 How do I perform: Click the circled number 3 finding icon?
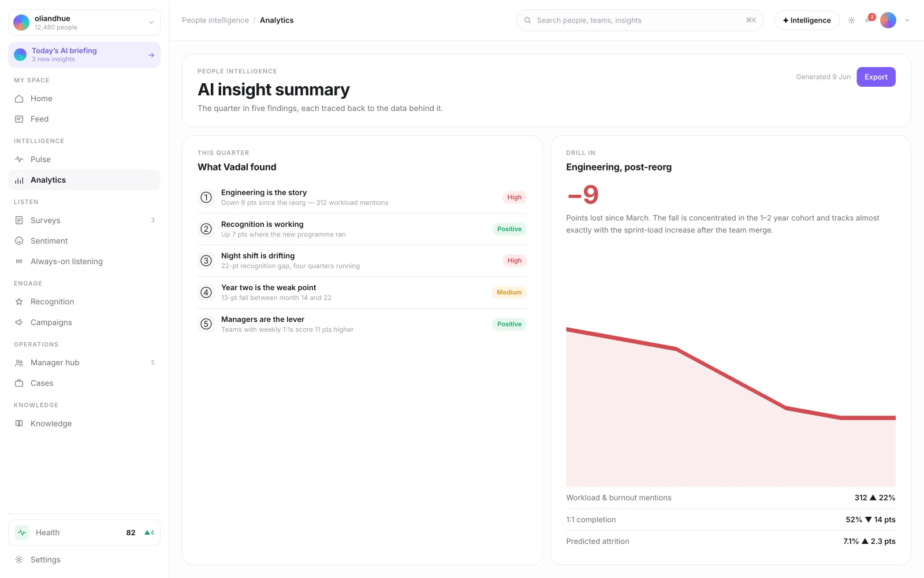click(206, 261)
